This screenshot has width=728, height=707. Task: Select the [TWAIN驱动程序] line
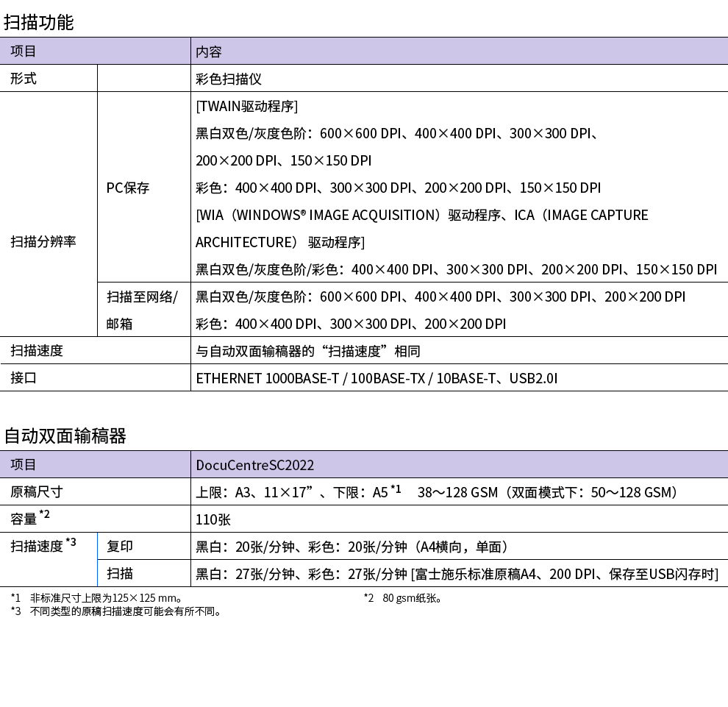247,107
